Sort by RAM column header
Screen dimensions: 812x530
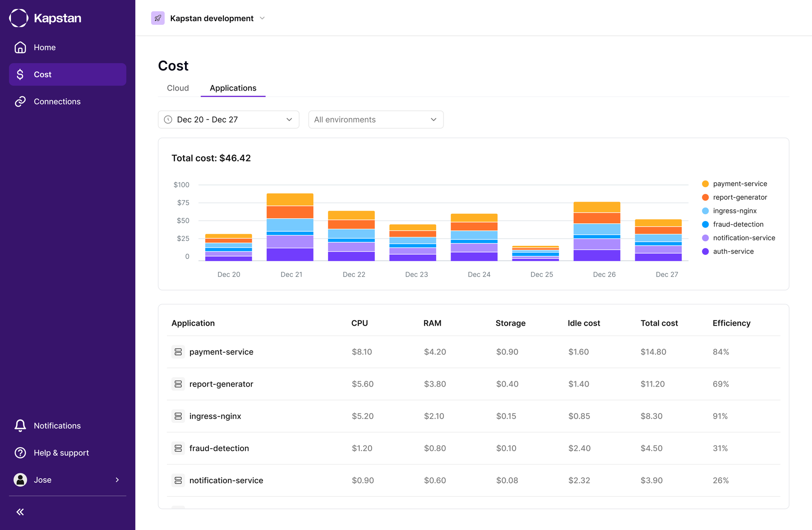(432, 323)
